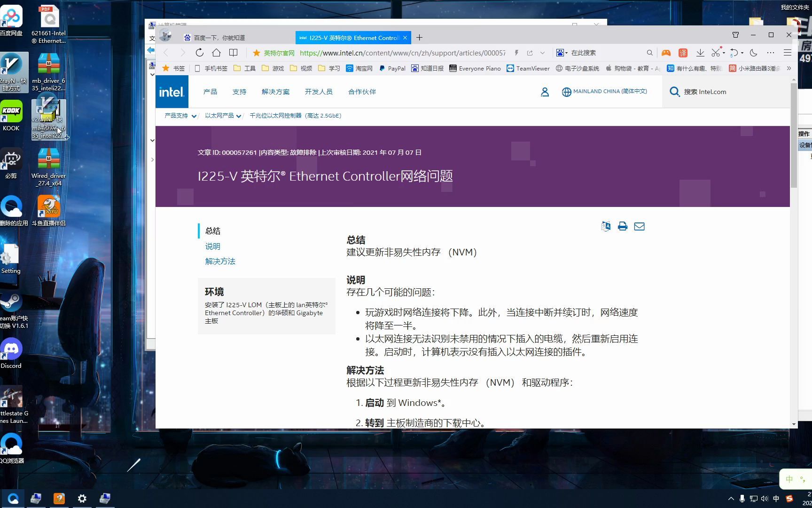Click the Intel logo
Viewport: 812px width, 508px height.
coord(172,92)
